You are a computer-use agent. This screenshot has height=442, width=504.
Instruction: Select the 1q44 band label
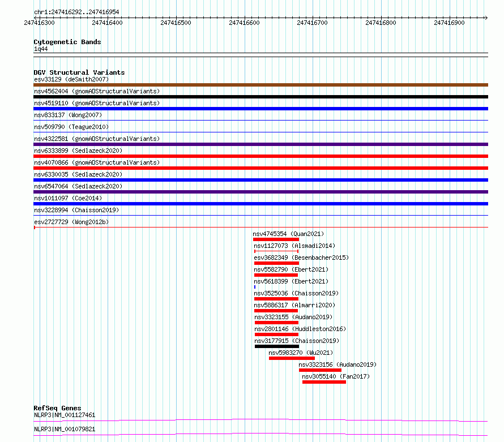(x=41, y=49)
